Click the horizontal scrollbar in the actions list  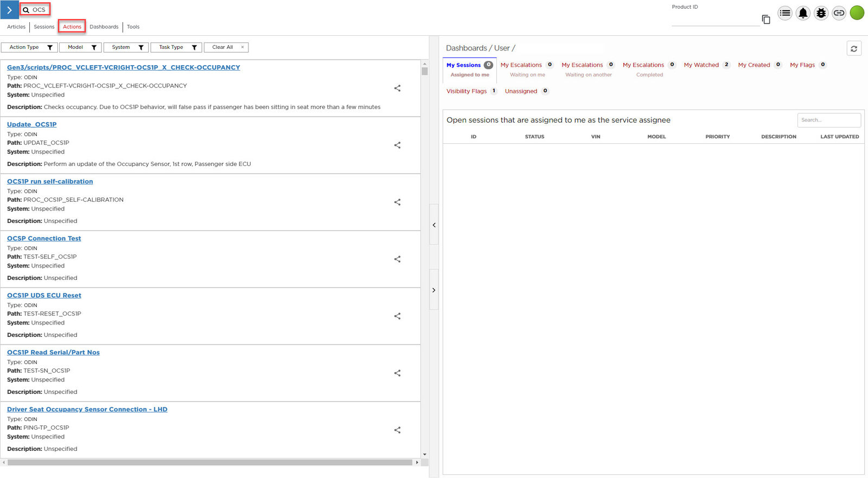click(x=209, y=463)
